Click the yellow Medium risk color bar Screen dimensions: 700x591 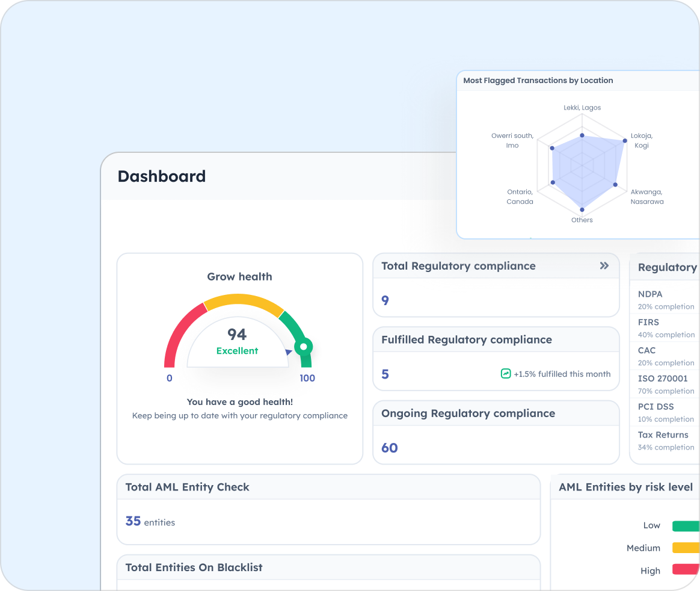[x=686, y=548]
